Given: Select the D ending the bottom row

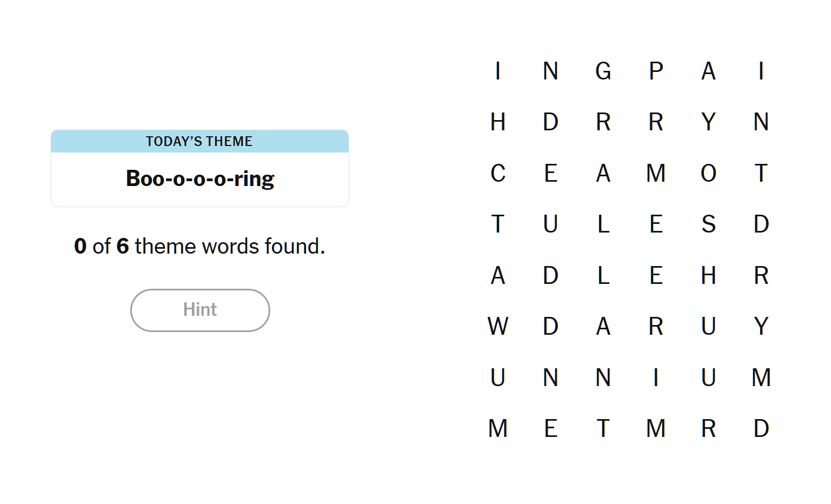Looking at the screenshot, I should [761, 428].
